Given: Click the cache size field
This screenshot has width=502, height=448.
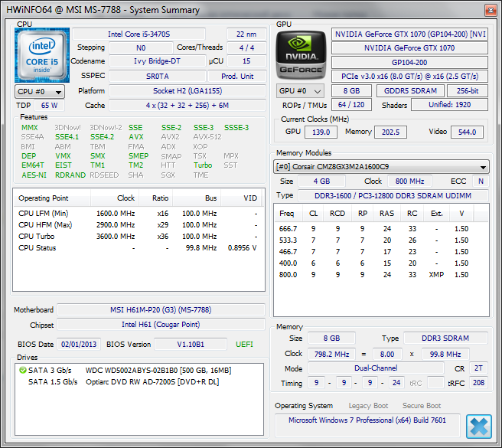Looking at the screenshot, I should pyautogui.click(x=187, y=106).
